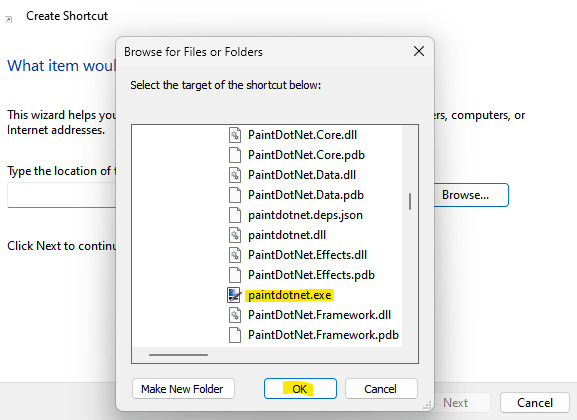The width and height of the screenshot is (577, 420).
Task: Click the PaintDotNet.Data.pdb file icon
Action: (x=235, y=195)
